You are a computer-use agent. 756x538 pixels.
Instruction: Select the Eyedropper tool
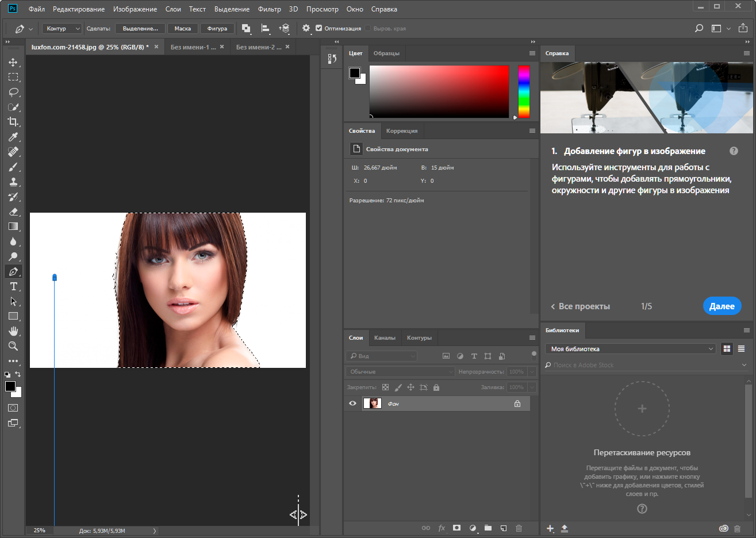[x=13, y=137]
